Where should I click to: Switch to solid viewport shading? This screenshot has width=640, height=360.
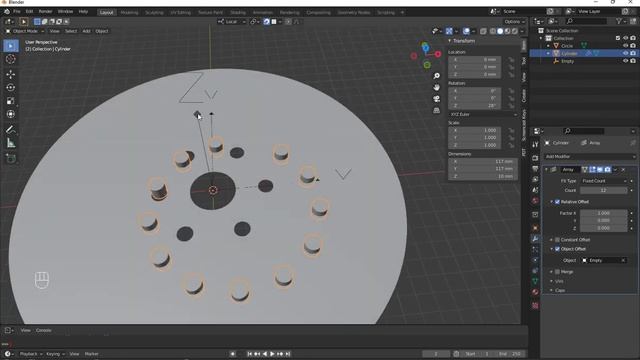(500, 31)
